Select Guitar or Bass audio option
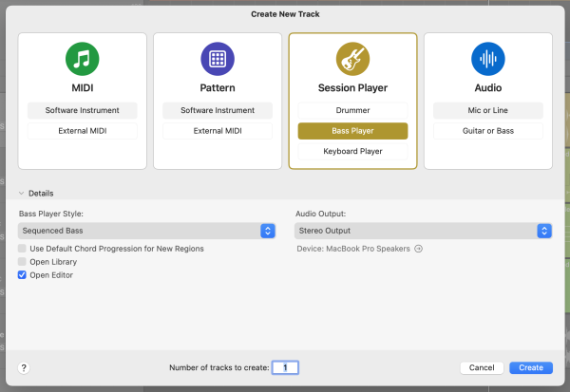This screenshot has height=392, width=570. click(x=488, y=131)
